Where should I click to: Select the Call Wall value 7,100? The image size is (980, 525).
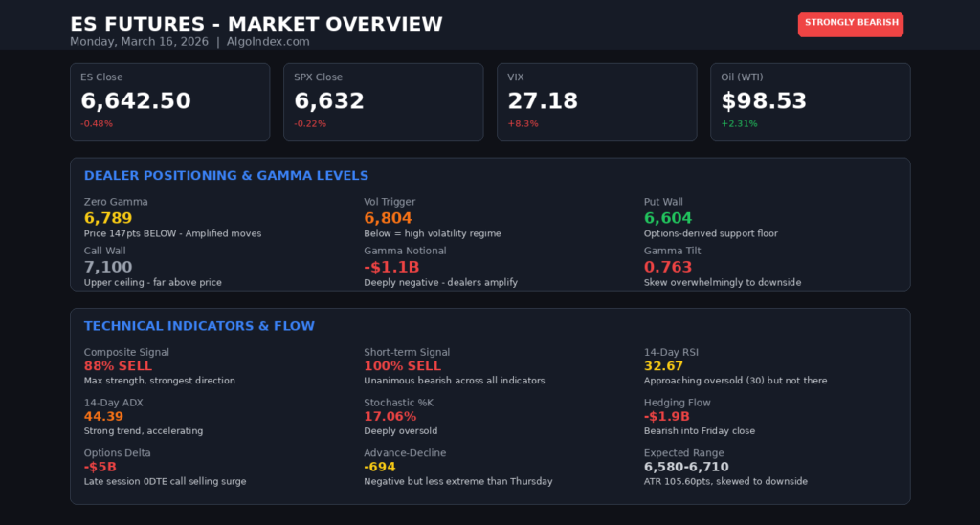click(108, 267)
